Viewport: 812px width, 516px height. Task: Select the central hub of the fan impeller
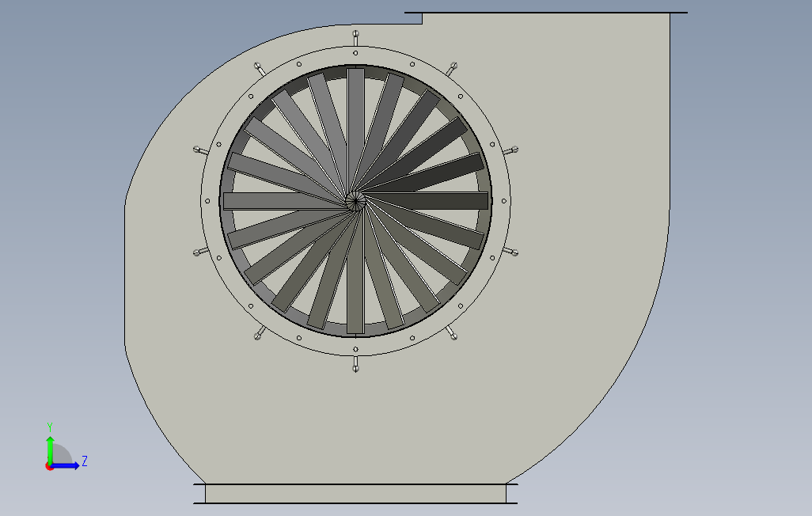355,200
